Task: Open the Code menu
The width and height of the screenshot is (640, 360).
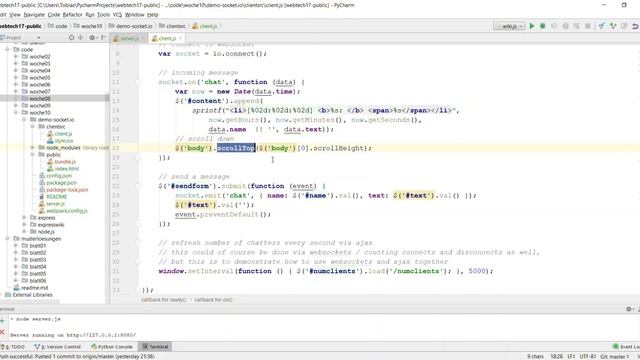Action: [53, 15]
